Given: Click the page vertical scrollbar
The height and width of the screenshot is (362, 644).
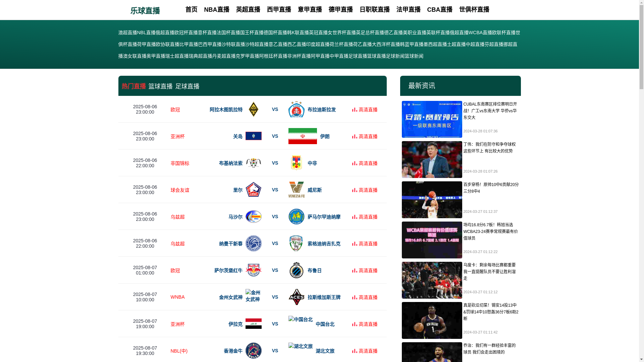Looking at the screenshot, I should [641, 181].
